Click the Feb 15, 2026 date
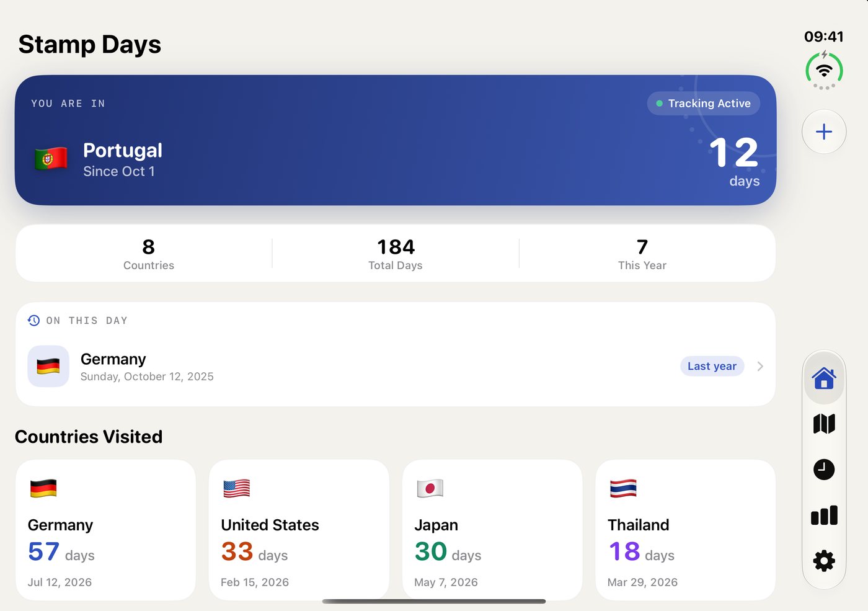The image size is (868, 611). pos(255,582)
